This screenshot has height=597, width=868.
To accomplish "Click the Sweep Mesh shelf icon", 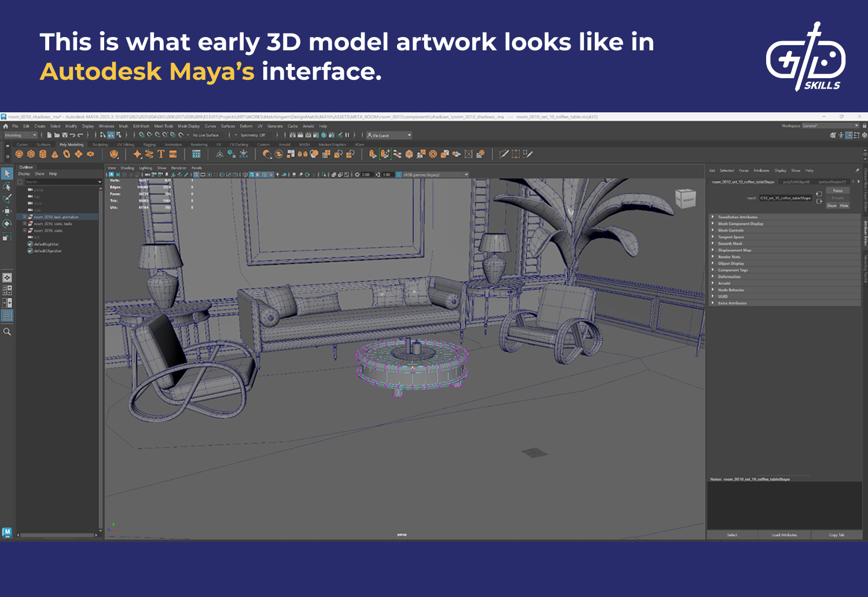I will [149, 154].
